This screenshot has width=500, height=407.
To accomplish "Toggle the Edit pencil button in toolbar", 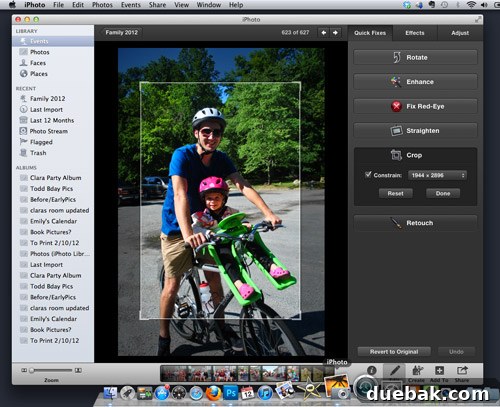I will click(395, 370).
